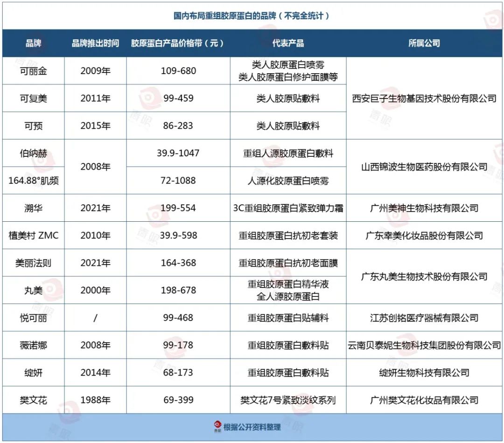Select the price range 99-178
Screen dimensions: 504x443
178,345
